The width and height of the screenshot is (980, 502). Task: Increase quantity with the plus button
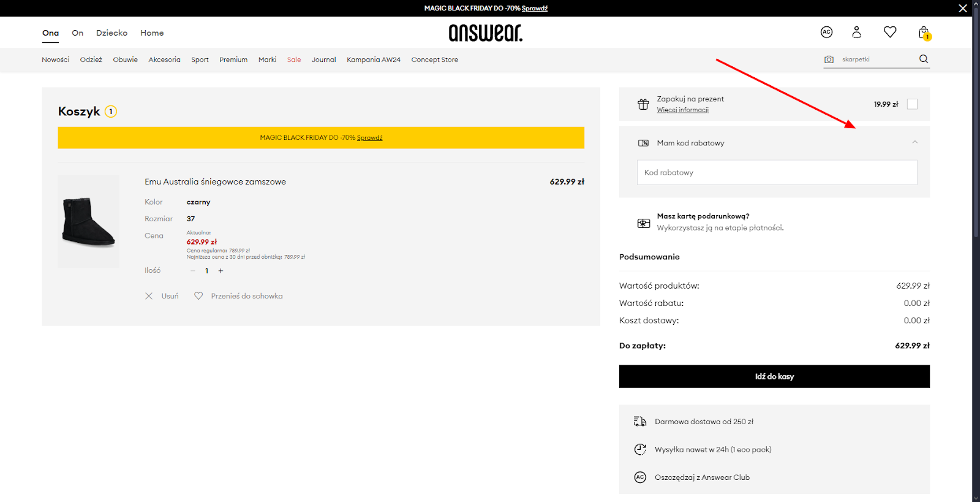[x=221, y=270]
